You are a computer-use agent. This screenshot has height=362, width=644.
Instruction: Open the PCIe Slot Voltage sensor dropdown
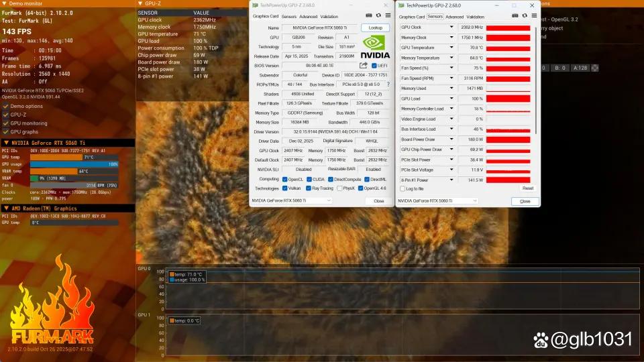pos(451,170)
